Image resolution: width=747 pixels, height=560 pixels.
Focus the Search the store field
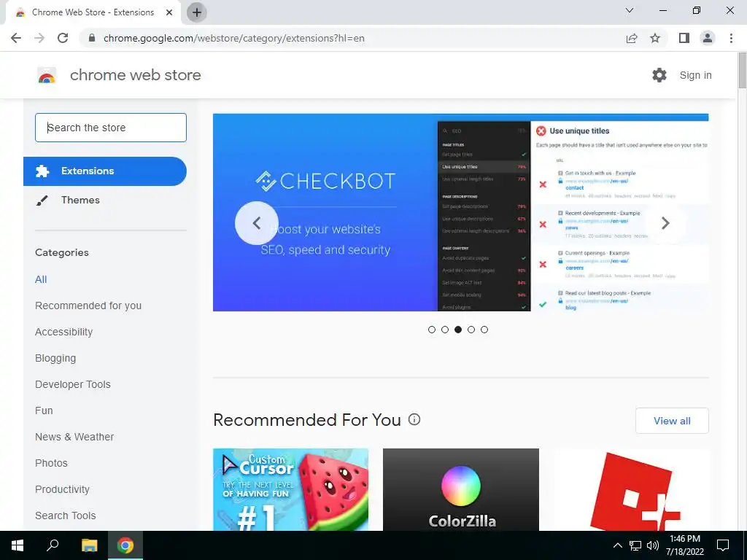[x=111, y=128]
